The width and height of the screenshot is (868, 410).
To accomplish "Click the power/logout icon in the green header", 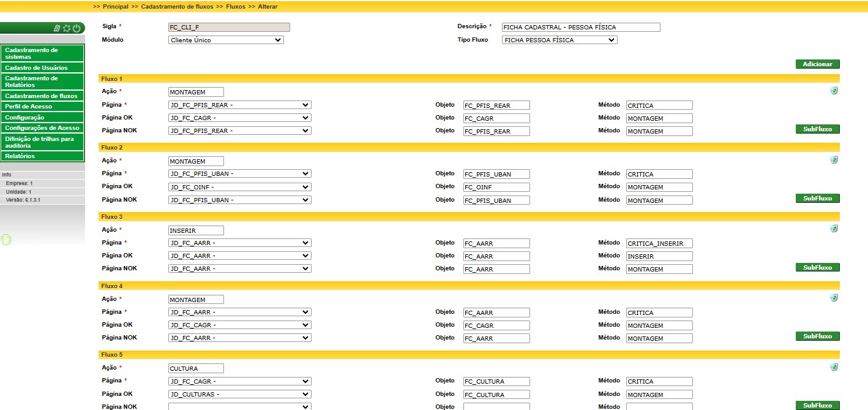I will [77, 28].
